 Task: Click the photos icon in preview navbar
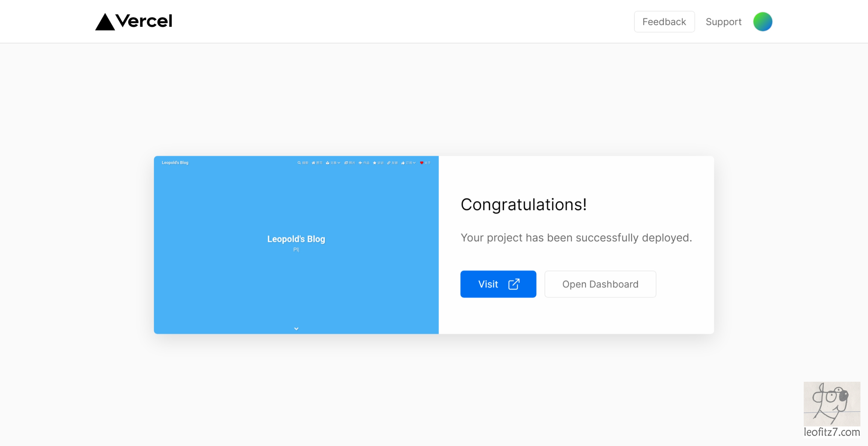(346, 163)
